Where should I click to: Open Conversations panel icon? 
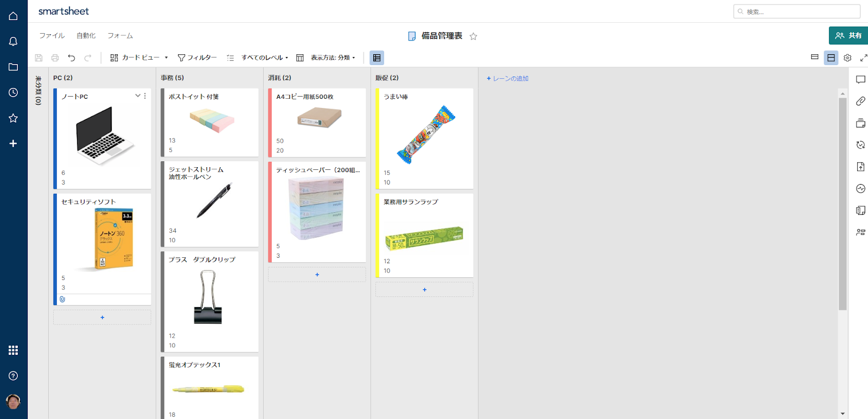point(860,80)
